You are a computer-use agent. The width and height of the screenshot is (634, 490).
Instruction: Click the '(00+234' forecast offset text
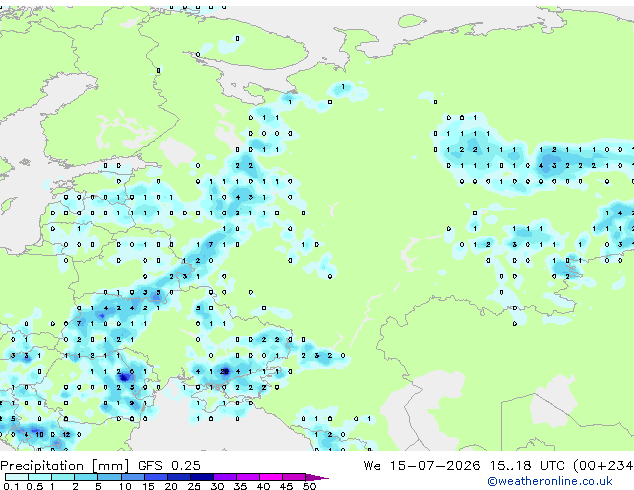[x=603, y=466]
